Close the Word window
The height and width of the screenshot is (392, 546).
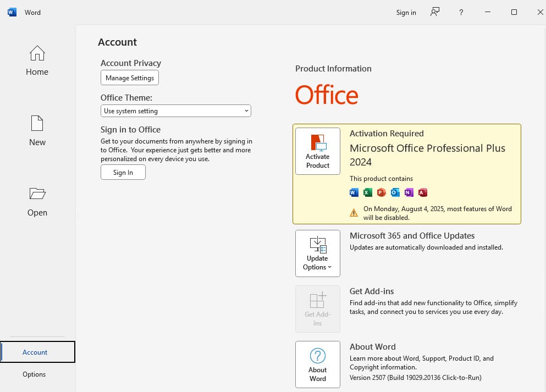point(540,12)
